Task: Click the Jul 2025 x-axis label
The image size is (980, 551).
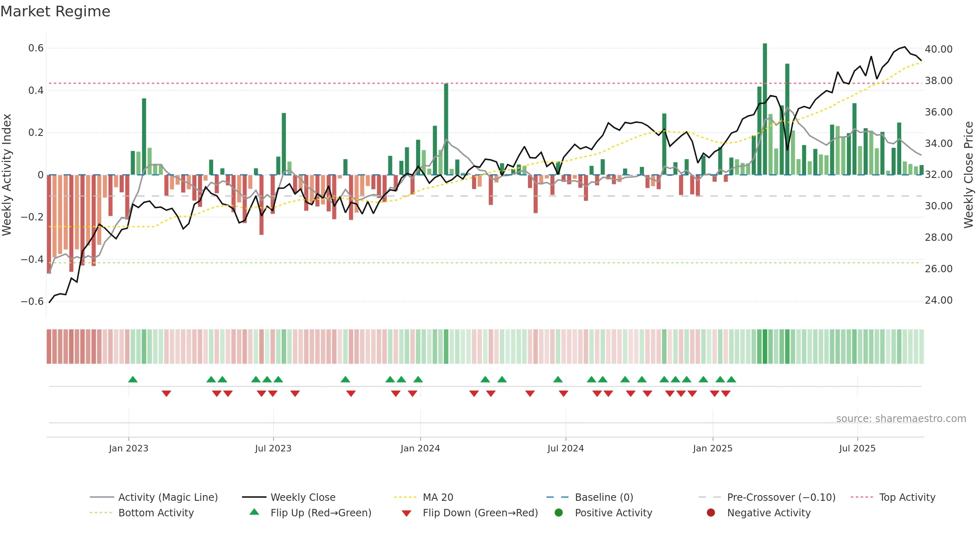Action: (x=857, y=448)
